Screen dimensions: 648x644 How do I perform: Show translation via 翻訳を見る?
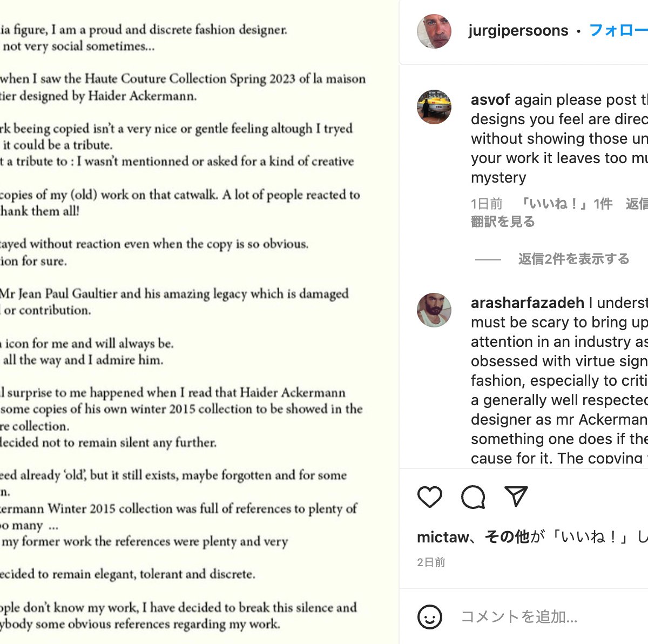(x=502, y=222)
